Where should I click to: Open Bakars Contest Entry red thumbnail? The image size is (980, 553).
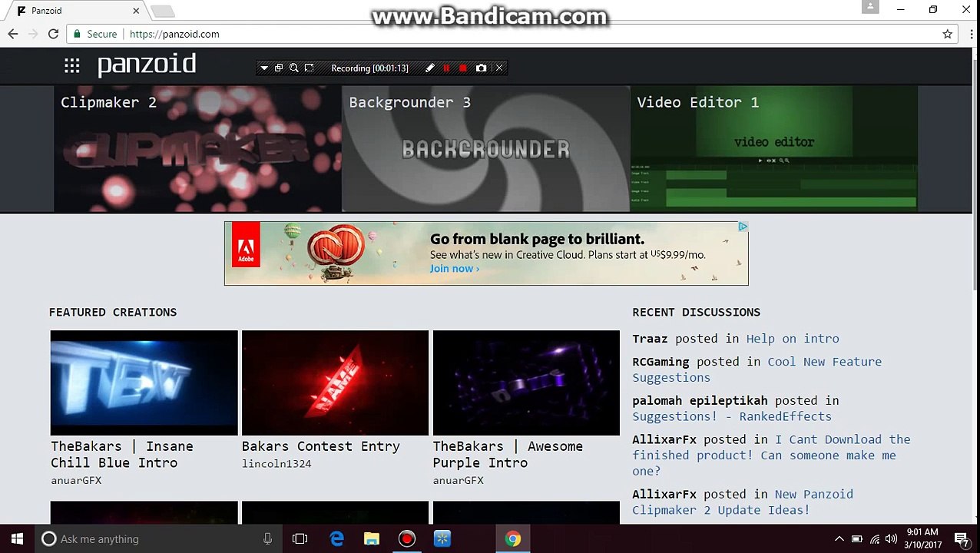(335, 382)
